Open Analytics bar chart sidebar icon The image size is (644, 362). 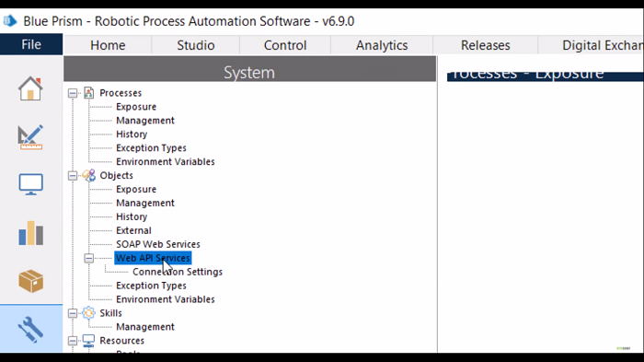coord(30,233)
